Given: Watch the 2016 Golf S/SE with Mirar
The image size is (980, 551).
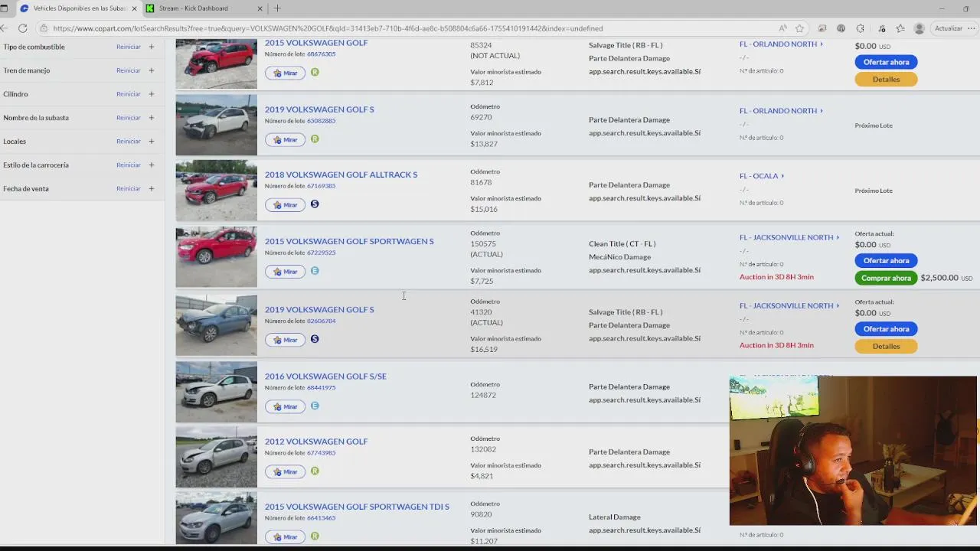Looking at the screenshot, I should coord(285,406).
